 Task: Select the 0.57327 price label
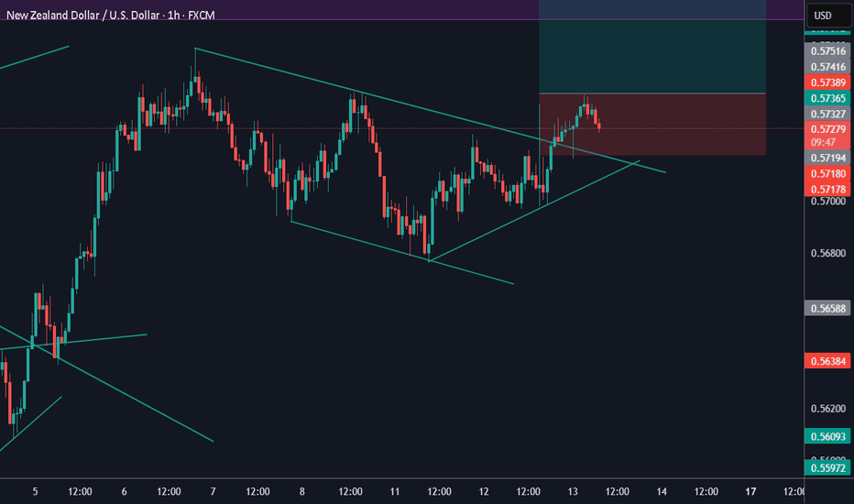pyautogui.click(x=827, y=115)
